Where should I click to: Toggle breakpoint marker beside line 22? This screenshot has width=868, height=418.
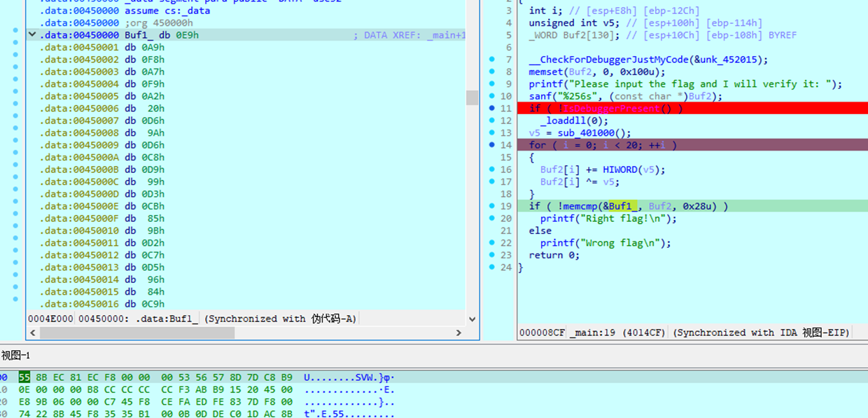click(x=491, y=243)
